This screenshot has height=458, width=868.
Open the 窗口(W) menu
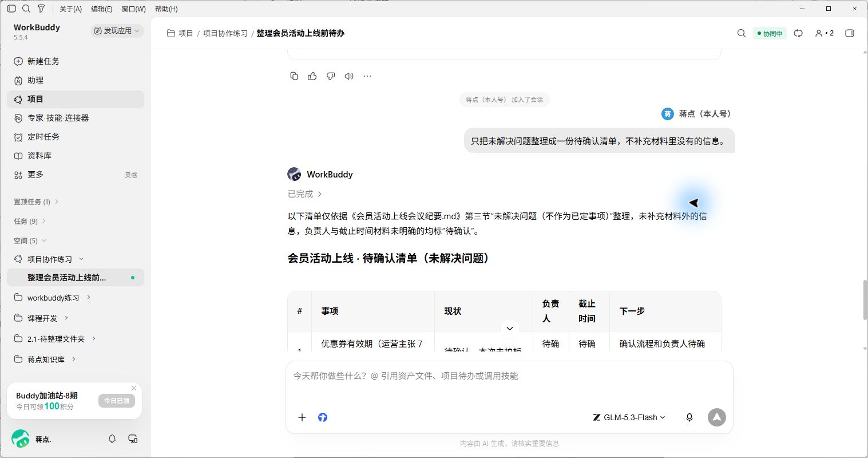[x=134, y=9]
